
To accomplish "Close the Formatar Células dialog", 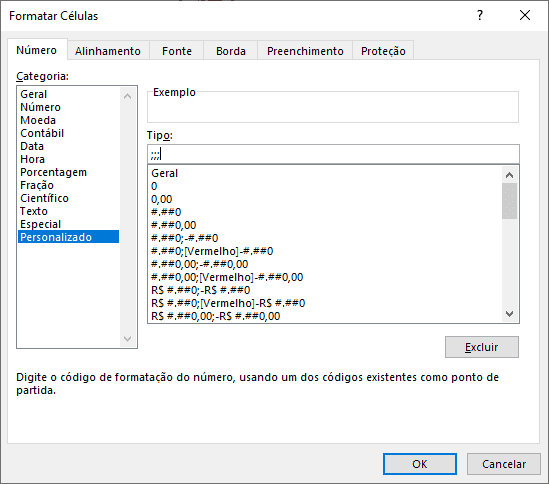I will (525, 15).
